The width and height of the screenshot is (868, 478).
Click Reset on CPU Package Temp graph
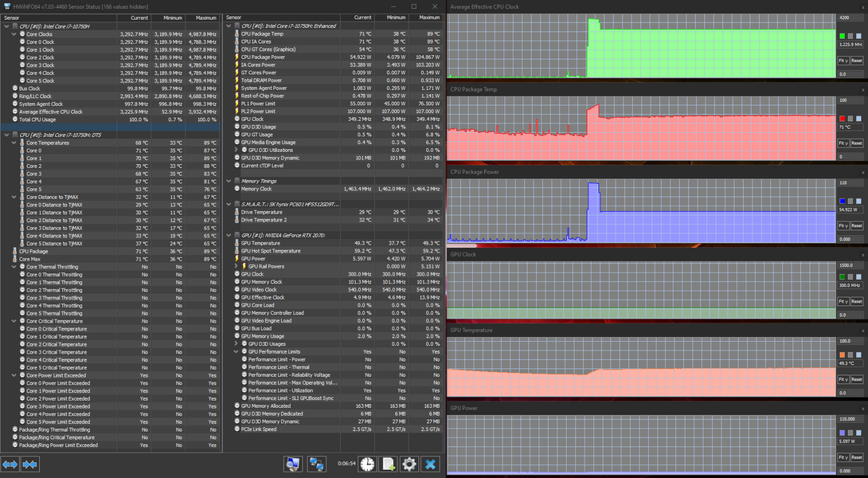coord(856,143)
